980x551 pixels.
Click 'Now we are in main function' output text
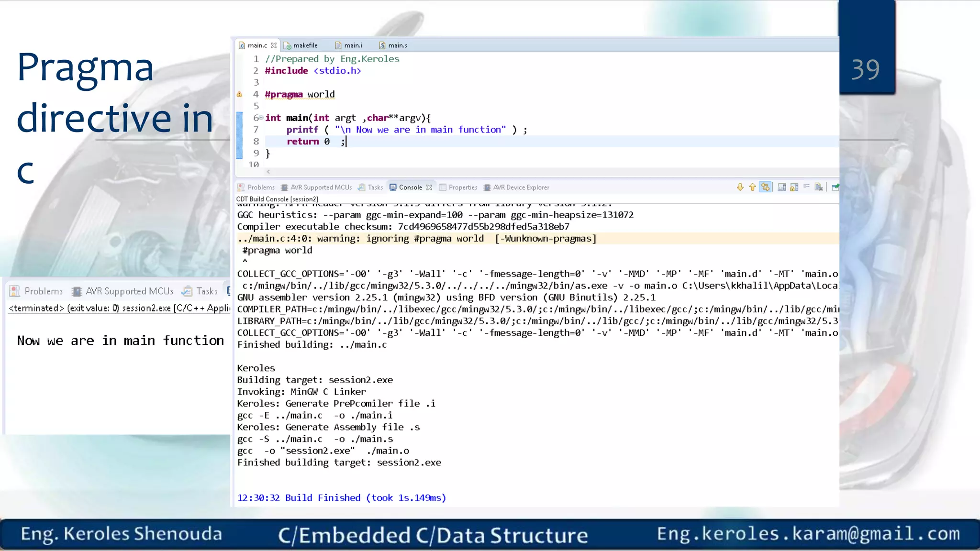(121, 341)
